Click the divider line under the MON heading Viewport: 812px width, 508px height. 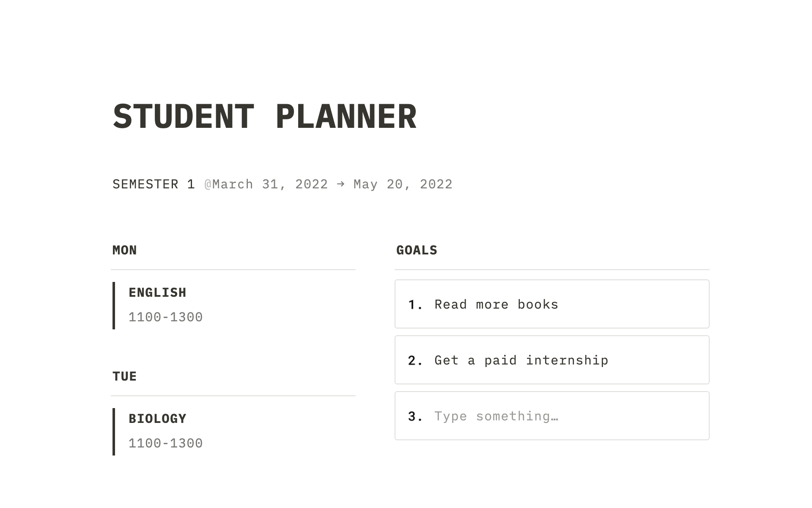[x=233, y=270]
